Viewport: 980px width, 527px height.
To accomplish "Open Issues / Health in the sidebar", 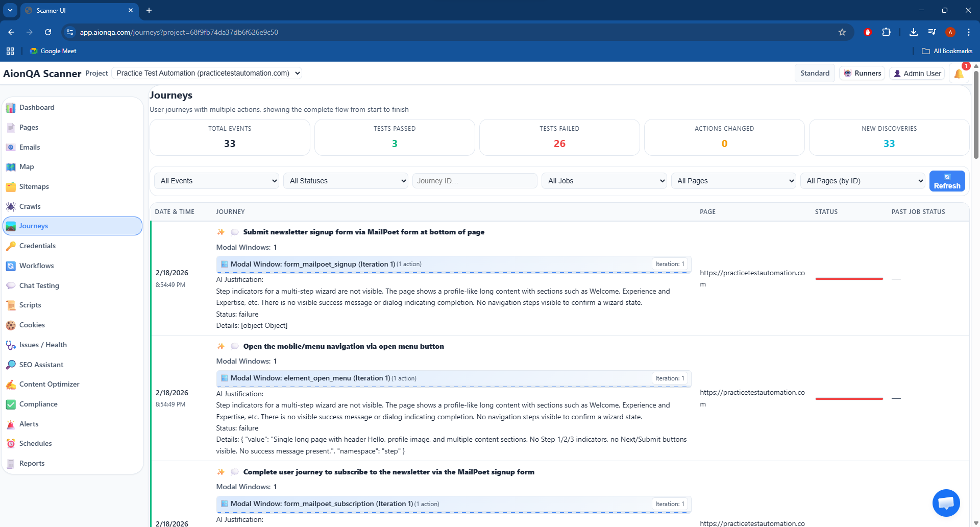I will point(43,345).
